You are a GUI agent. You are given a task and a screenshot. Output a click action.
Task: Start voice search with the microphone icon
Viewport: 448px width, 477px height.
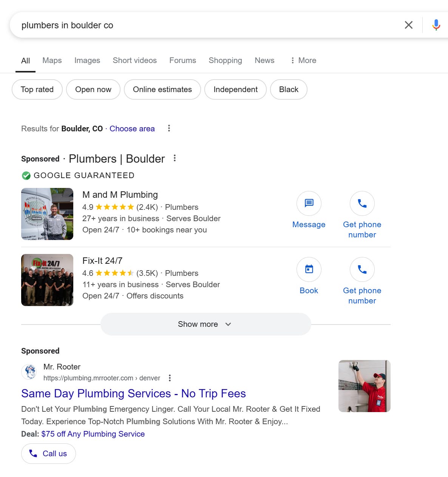[x=436, y=25]
